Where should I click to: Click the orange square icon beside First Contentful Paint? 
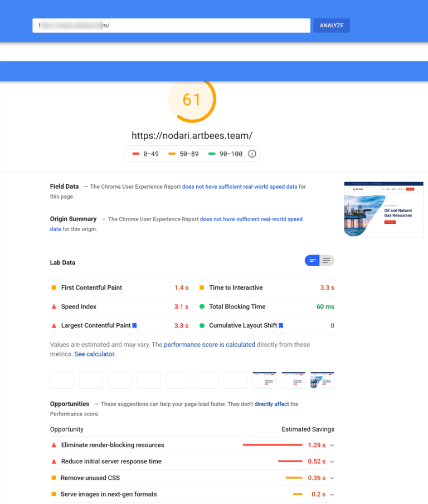tap(54, 288)
